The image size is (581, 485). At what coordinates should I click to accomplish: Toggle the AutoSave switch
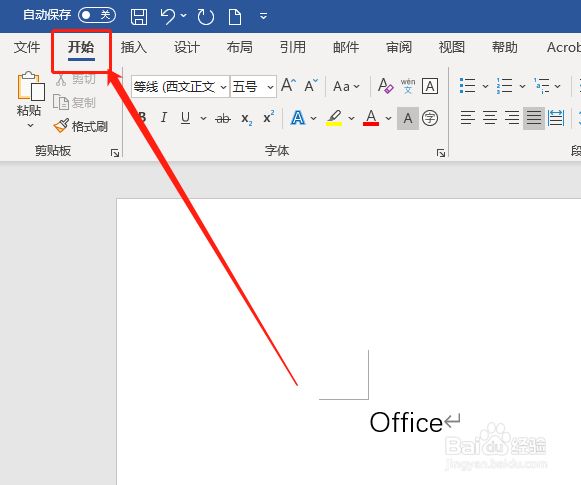97,15
